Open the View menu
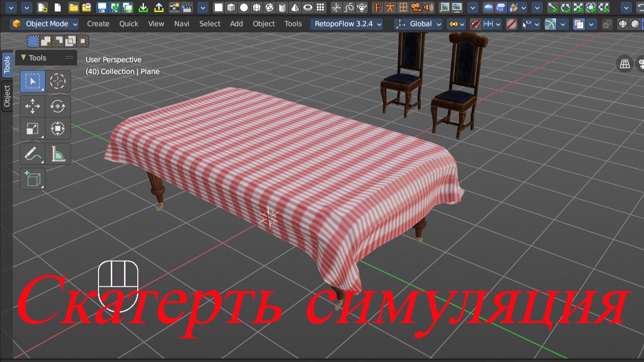644x362 pixels. click(156, 24)
